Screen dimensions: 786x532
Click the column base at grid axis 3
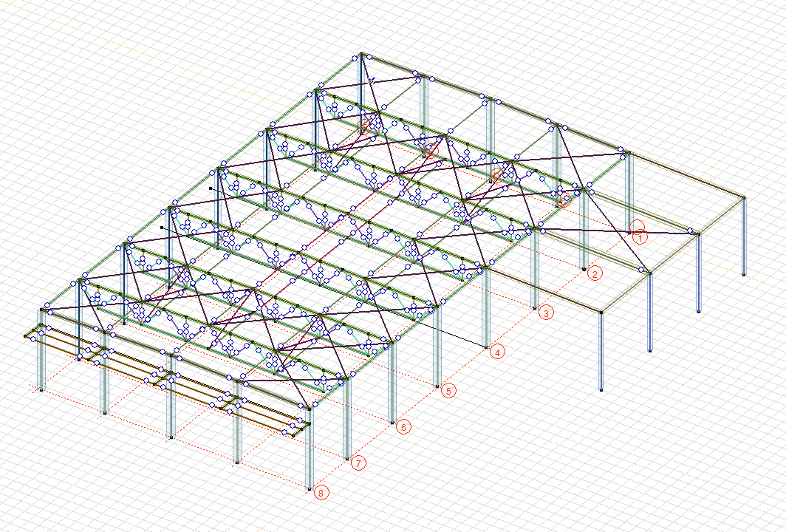pyautogui.click(x=534, y=305)
